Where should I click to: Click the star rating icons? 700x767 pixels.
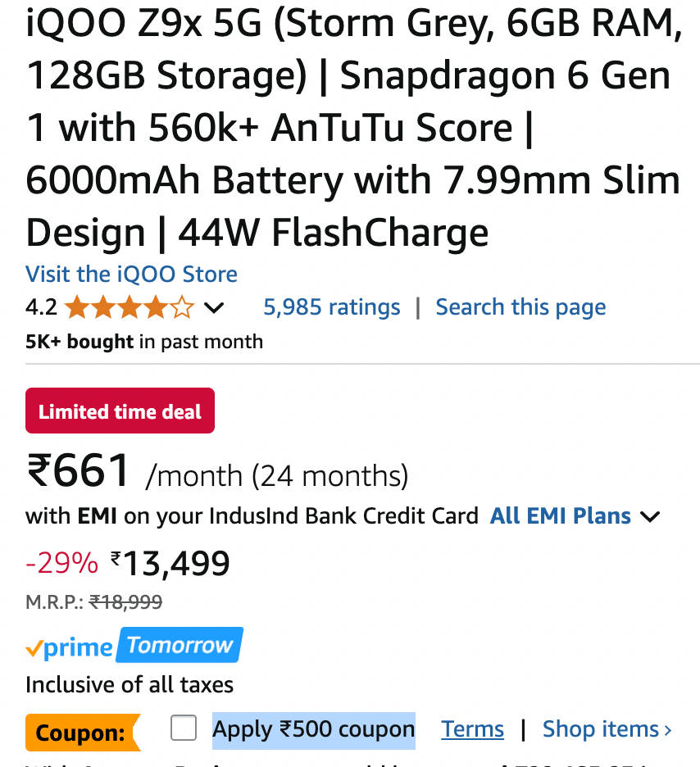(x=129, y=308)
